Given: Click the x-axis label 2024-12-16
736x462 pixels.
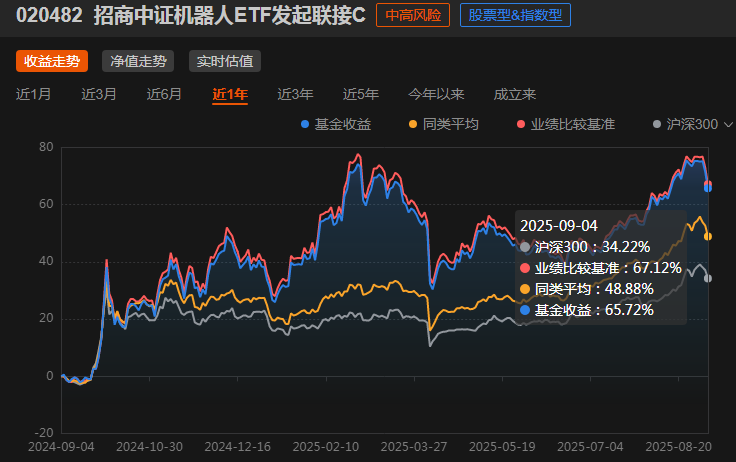Looking at the screenshot, I should click(238, 447).
